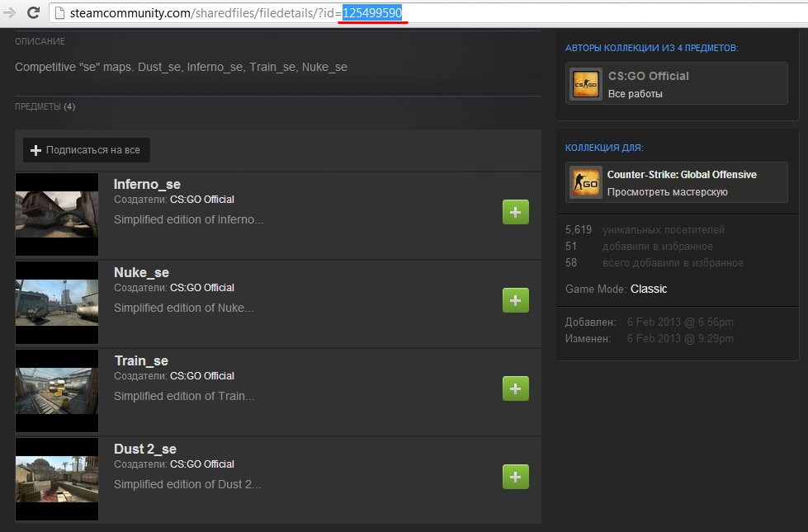Click the "ОПИСАНИЕ" heading
This screenshot has width=808, height=532.
click(40, 41)
